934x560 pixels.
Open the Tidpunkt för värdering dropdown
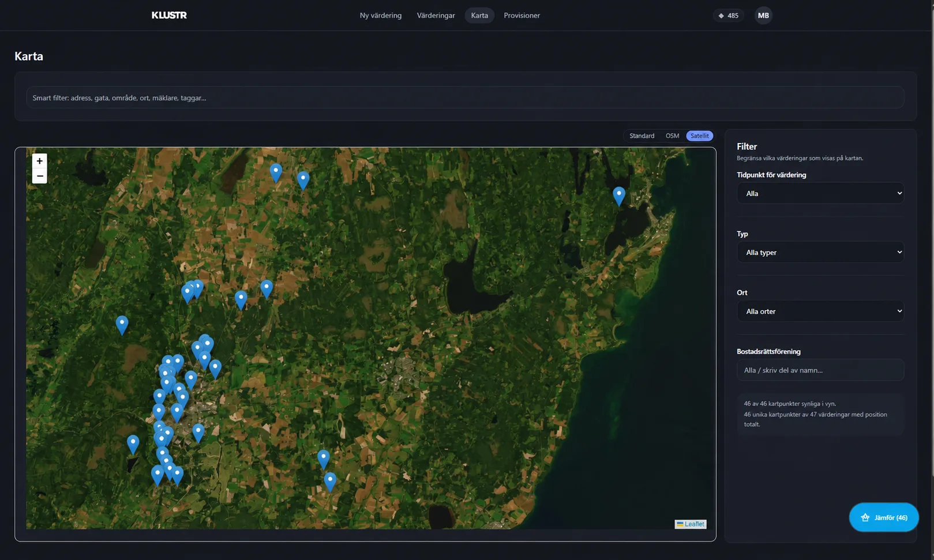pyautogui.click(x=820, y=193)
